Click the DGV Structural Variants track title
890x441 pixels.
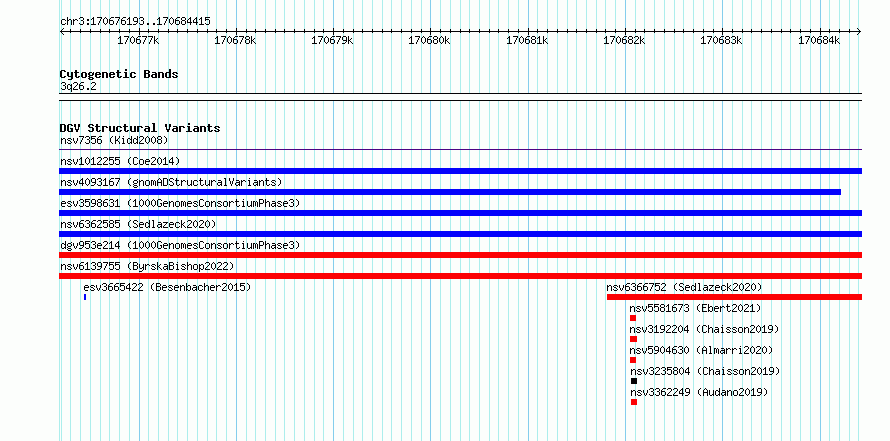point(140,128)
